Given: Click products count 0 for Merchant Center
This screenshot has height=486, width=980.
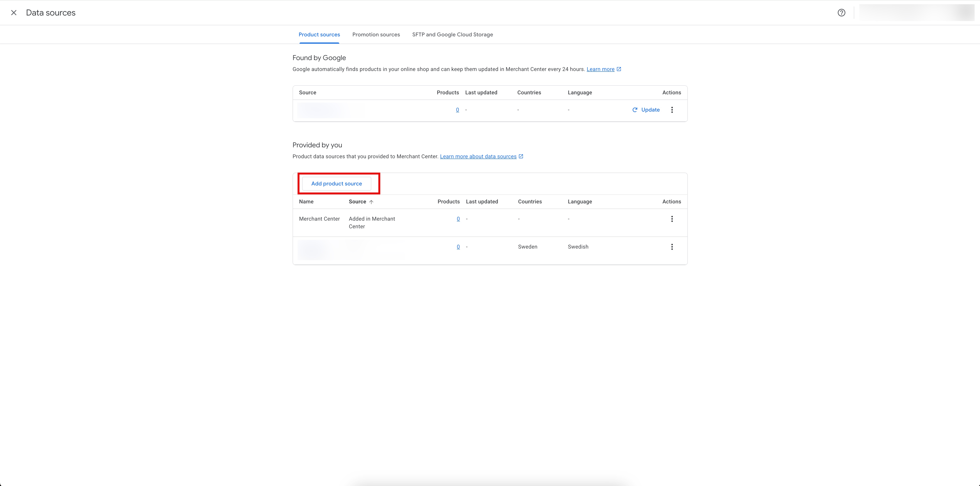Looking at the screenshot, I should point(458,219).
